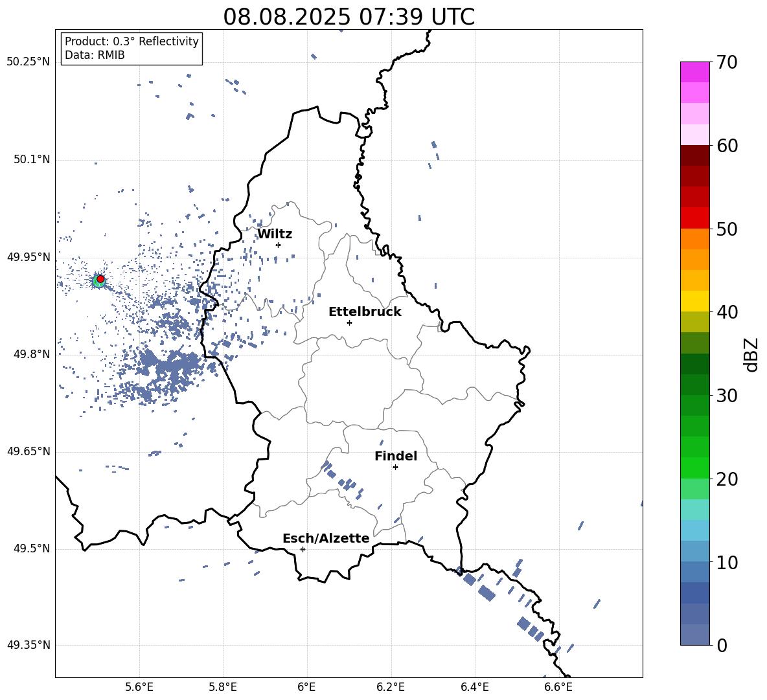Viewport: 767px width, 700px height.
Task: Click the 0 tick on colorbar
Action: (x=722, y=645)
